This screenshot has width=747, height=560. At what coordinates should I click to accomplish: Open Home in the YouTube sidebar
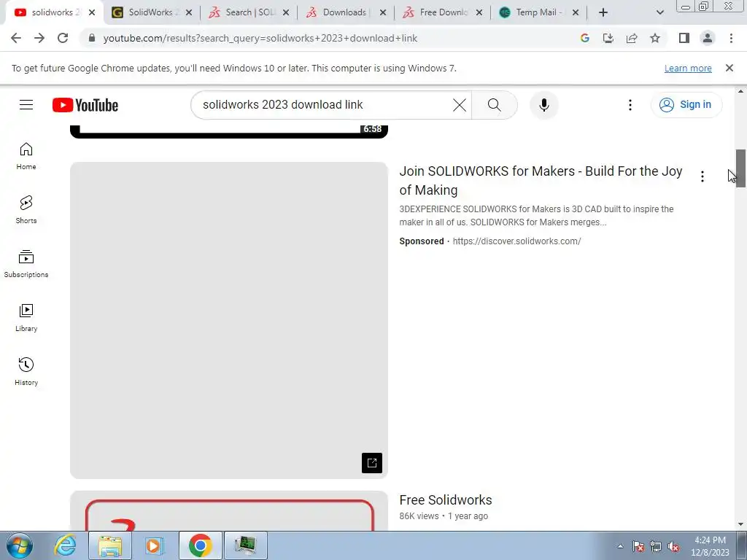pos(26,156)
